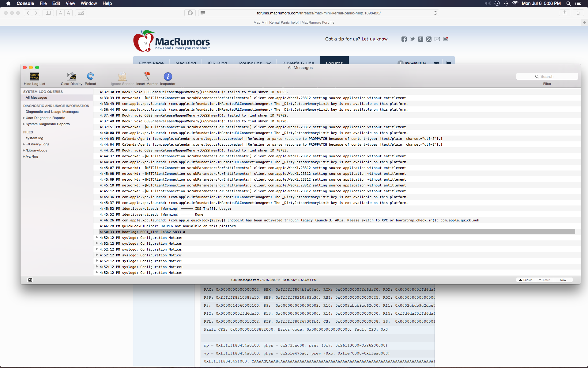Click the Hide Log List toolbar icon
Image resolution: width=588 pixels, height=368 pixels.
click(34, 76)
